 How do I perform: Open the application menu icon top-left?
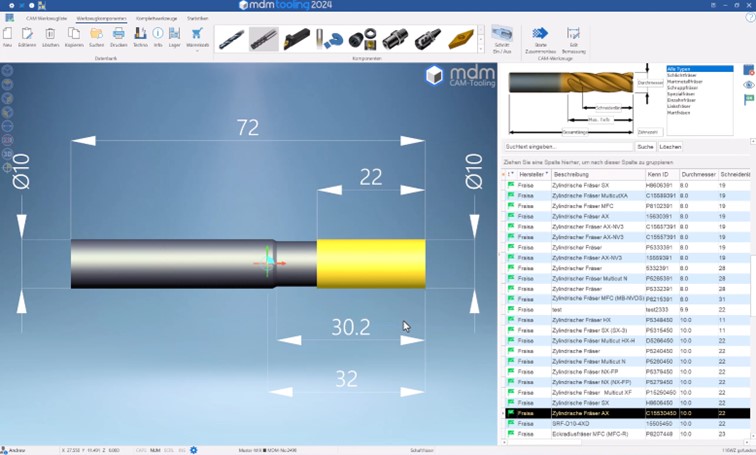(x=10, y=18)
